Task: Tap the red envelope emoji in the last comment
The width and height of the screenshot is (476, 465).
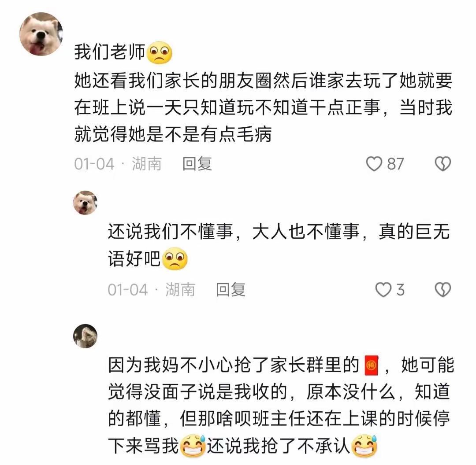Action: pos(371,365)
